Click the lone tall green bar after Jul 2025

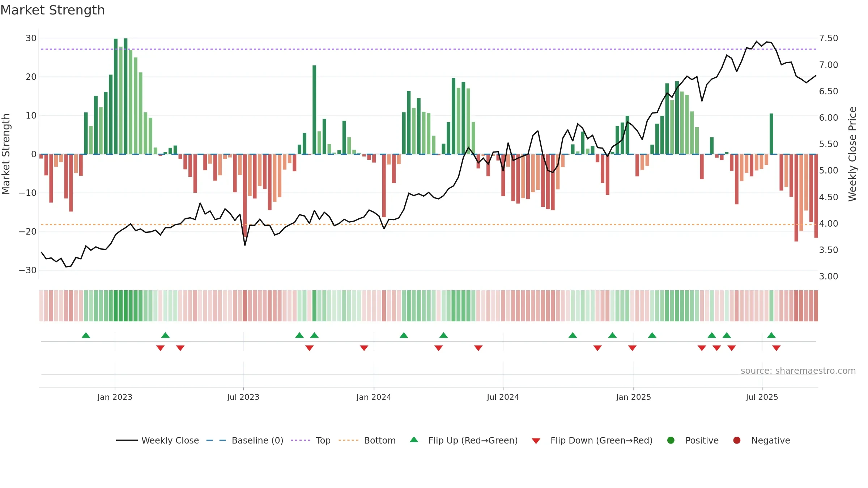point(771,134)
